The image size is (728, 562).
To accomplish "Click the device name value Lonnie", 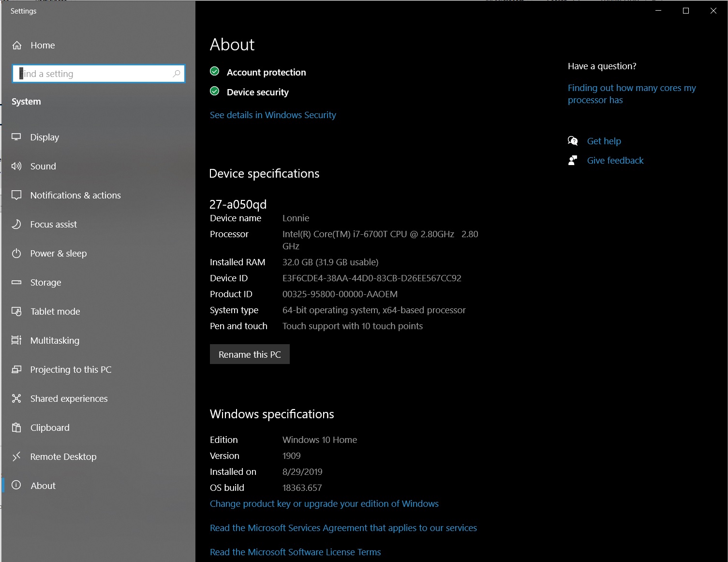I will pos(296,218).
